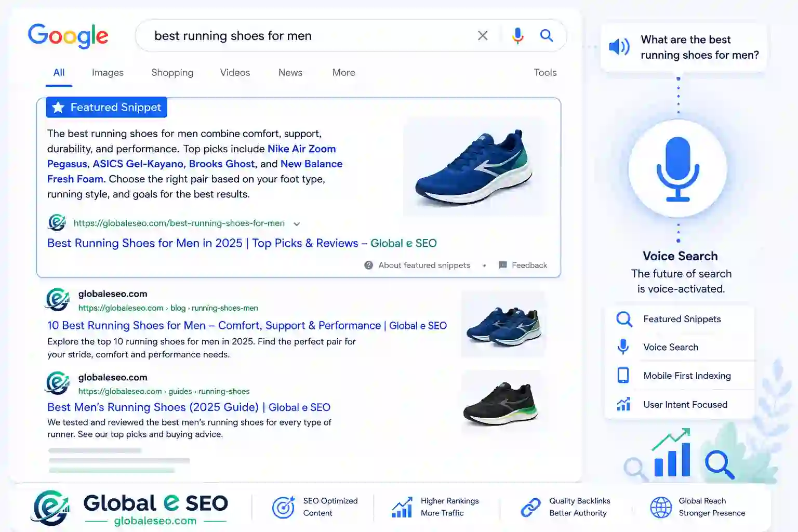This screenshot has width=798, height=532.
Task: Click the Quality Backlinks chain icon
Action: 530,507
